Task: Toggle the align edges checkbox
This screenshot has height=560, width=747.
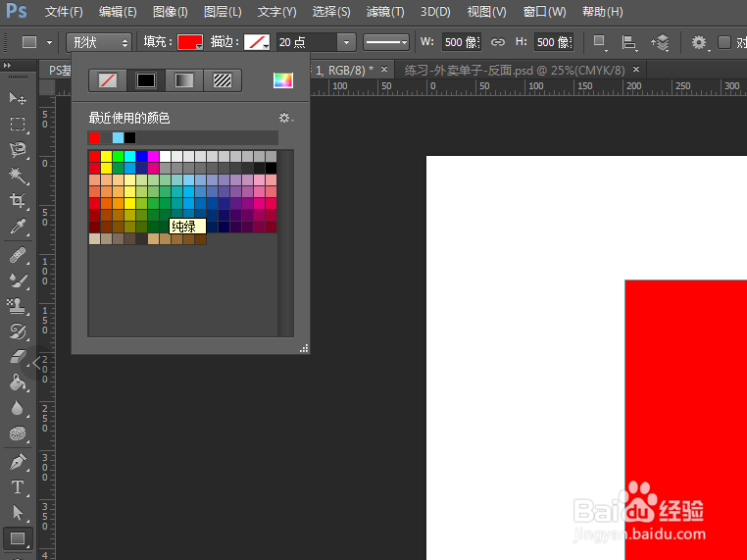Action: coord(724,42)
